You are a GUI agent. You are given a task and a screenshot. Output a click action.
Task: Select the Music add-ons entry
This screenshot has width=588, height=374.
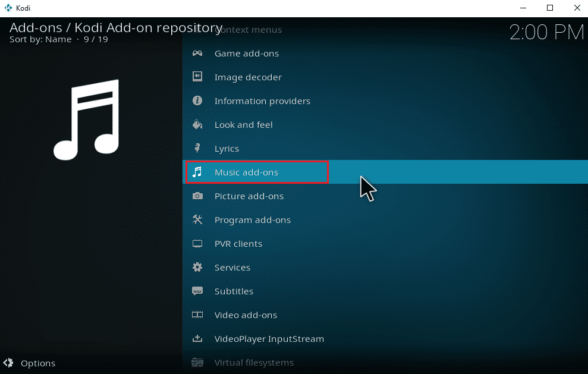point(385,172)
